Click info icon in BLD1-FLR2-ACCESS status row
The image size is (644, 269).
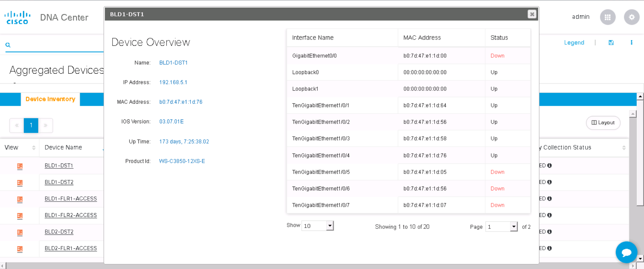(550, 215)
